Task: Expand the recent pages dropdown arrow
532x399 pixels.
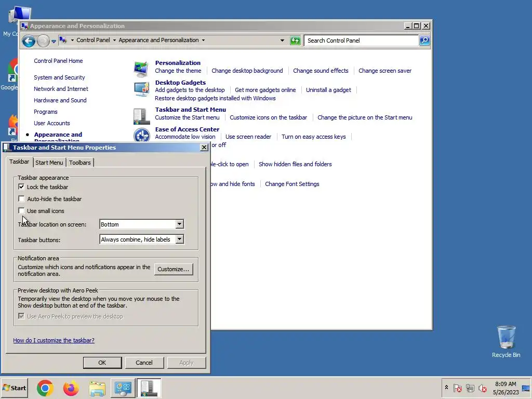Action: [54, 42]
